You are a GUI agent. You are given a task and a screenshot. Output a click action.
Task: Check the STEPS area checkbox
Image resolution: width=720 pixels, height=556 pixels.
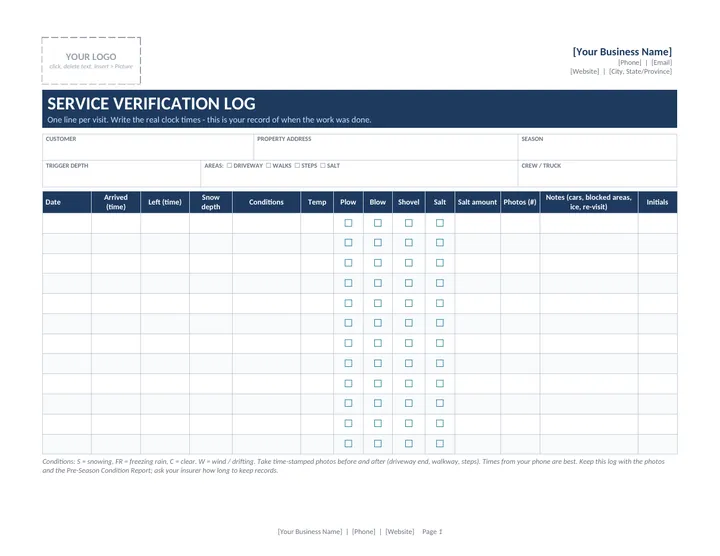297,165
